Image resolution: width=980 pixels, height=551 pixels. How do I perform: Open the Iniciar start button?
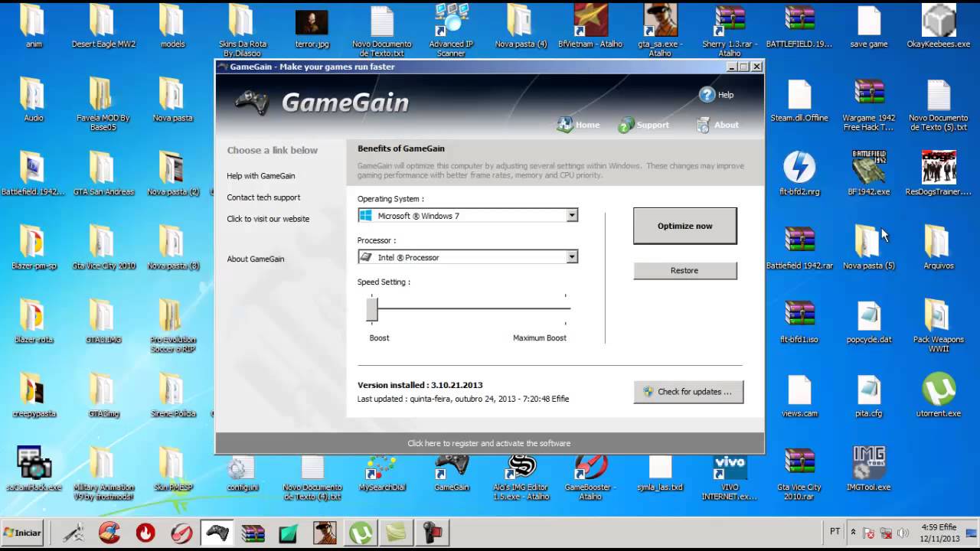(21, 532)
